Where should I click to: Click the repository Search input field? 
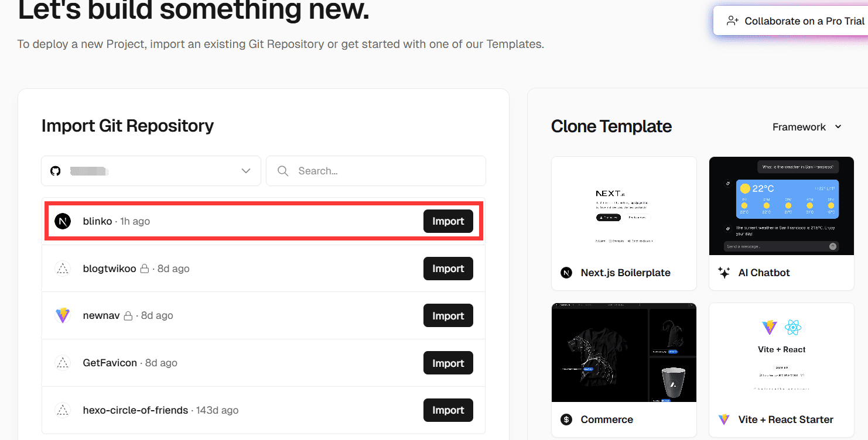click(387, 171)
